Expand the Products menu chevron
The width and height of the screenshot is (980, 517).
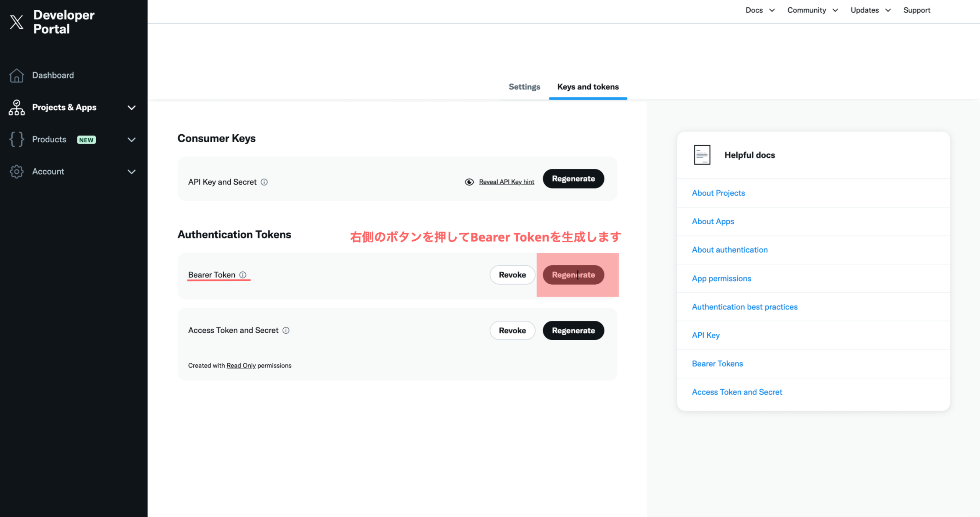pyautogui.click(x=131, y=140)
